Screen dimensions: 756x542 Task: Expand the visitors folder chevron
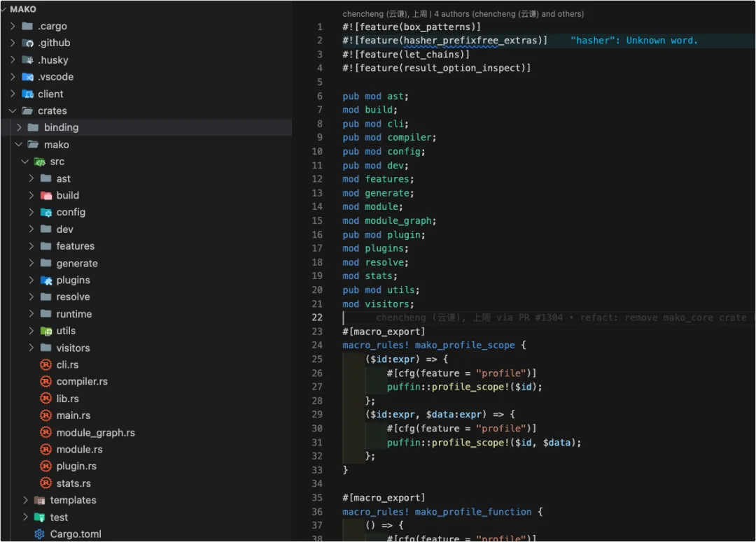[31, 348]
